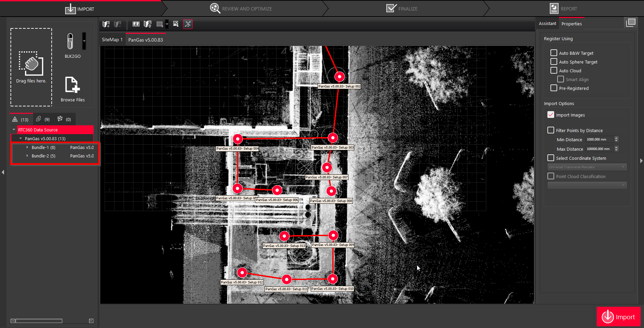644x328 pixels.
Task: Go to the Review and Optimize step
Action: pyautogui.click(x=241, y=8)
